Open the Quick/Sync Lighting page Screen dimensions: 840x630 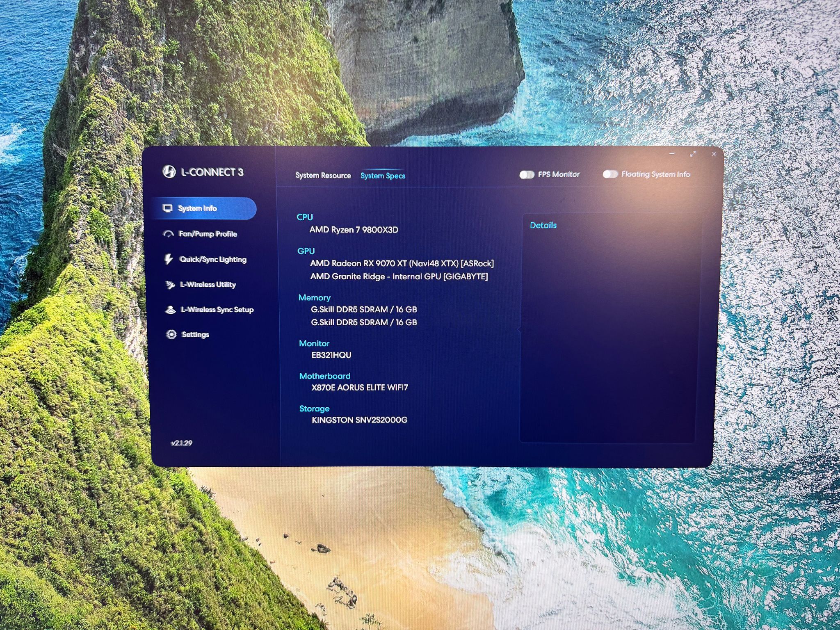pyautogui.click(x=213, y=259)
